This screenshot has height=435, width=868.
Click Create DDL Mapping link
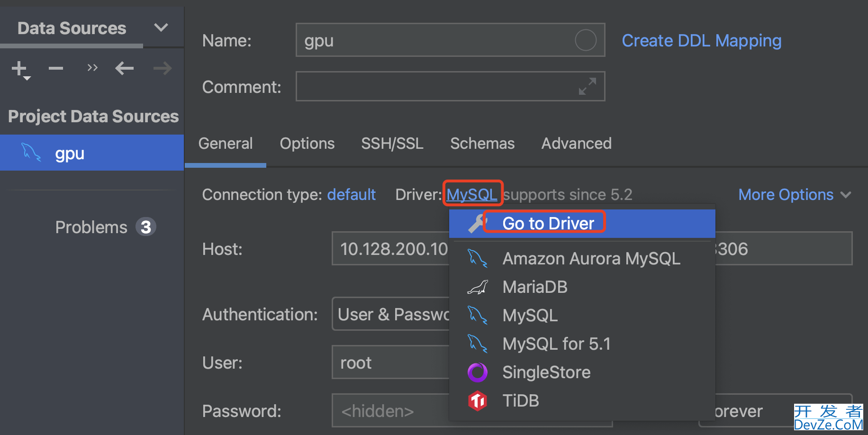[x=702, y=41]
